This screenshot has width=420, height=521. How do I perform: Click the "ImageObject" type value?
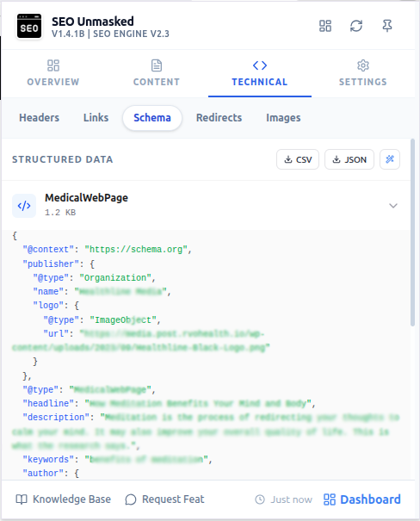[x=123, y=320]
